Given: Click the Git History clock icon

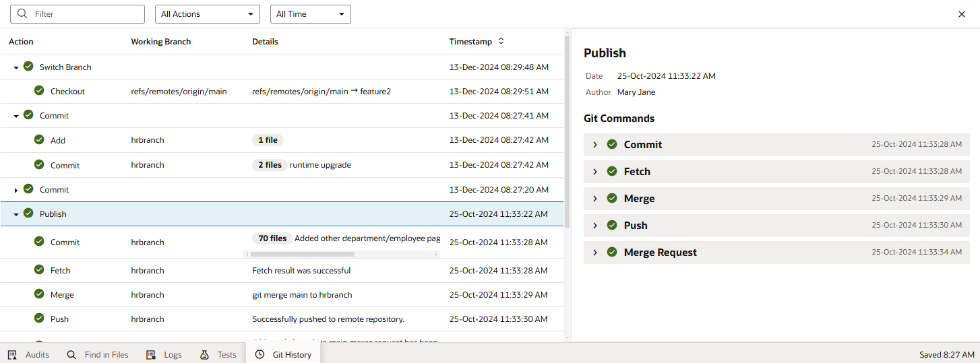Looking at the screenshot, I should coord(259,355).
